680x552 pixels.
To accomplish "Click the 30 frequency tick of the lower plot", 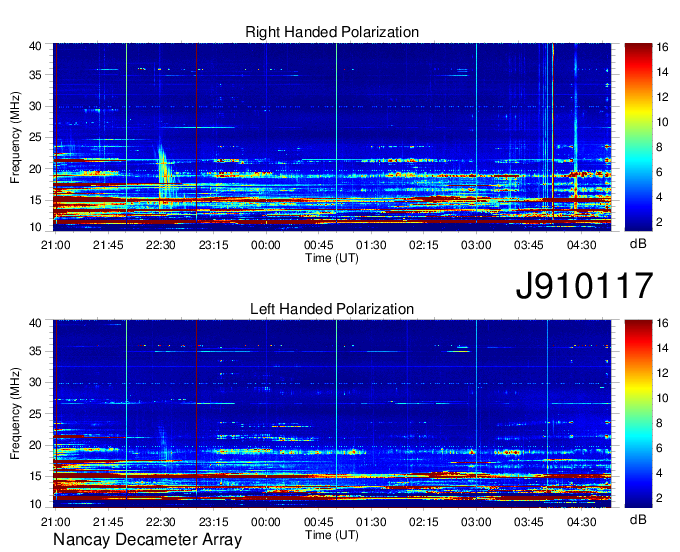I will 35,382.
